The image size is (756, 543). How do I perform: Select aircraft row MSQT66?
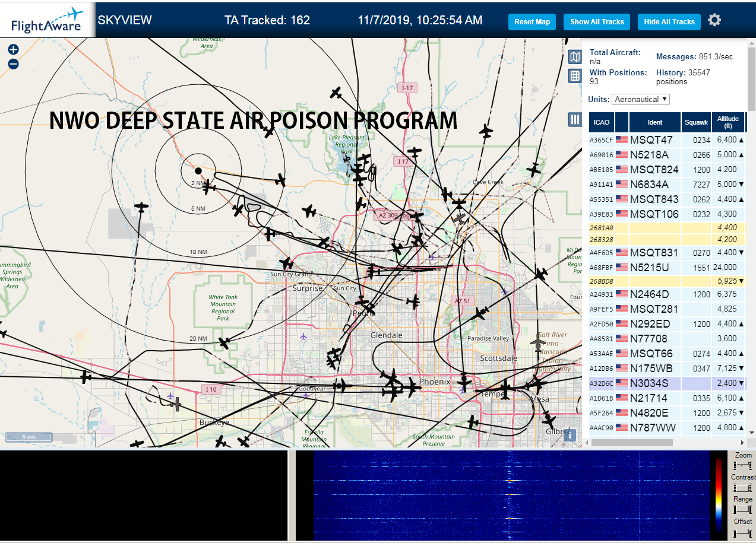click(x=666, y=354)
